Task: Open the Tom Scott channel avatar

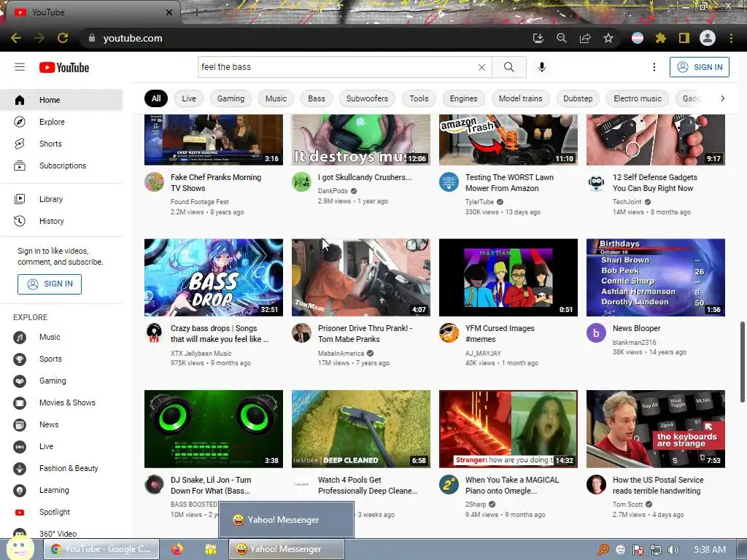Action: point(596,485)
